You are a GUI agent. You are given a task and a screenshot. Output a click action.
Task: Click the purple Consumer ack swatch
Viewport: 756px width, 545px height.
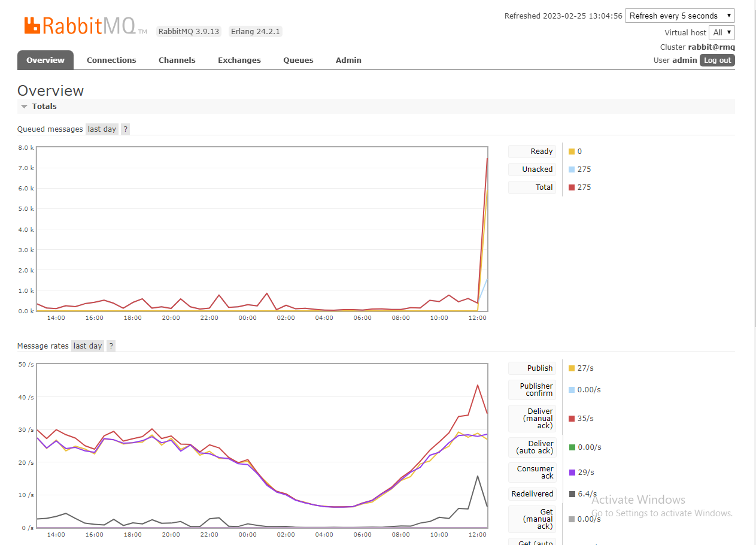pyautogui.click(x=572, y=473)
